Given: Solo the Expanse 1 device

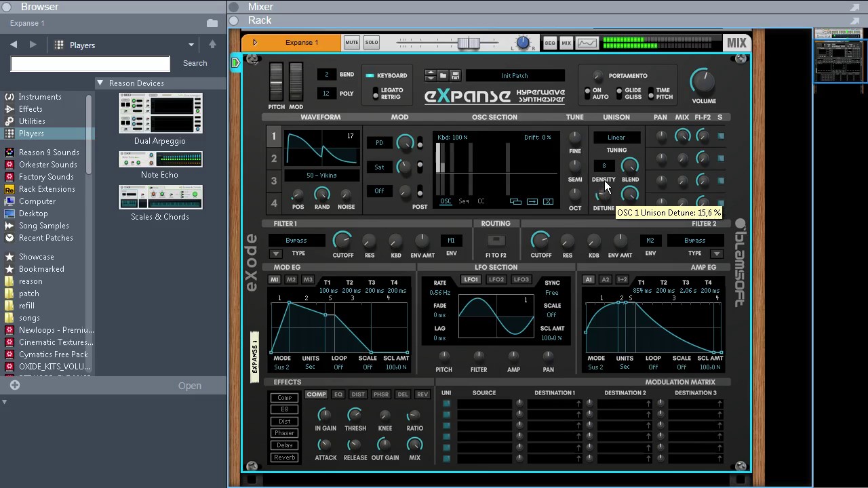Looking at the screenshot, I should coord(372,43).
